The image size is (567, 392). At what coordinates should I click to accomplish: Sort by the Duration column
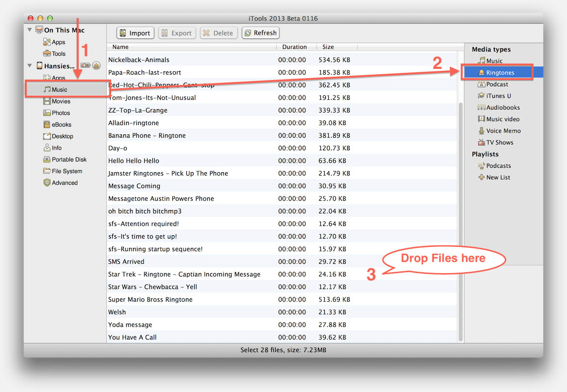pos(297,47)
